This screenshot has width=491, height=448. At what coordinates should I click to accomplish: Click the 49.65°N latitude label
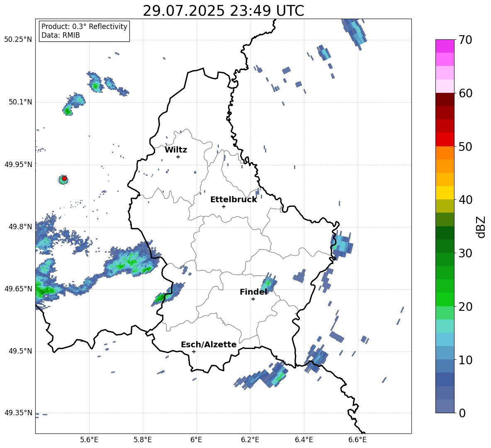coord(18,288)
